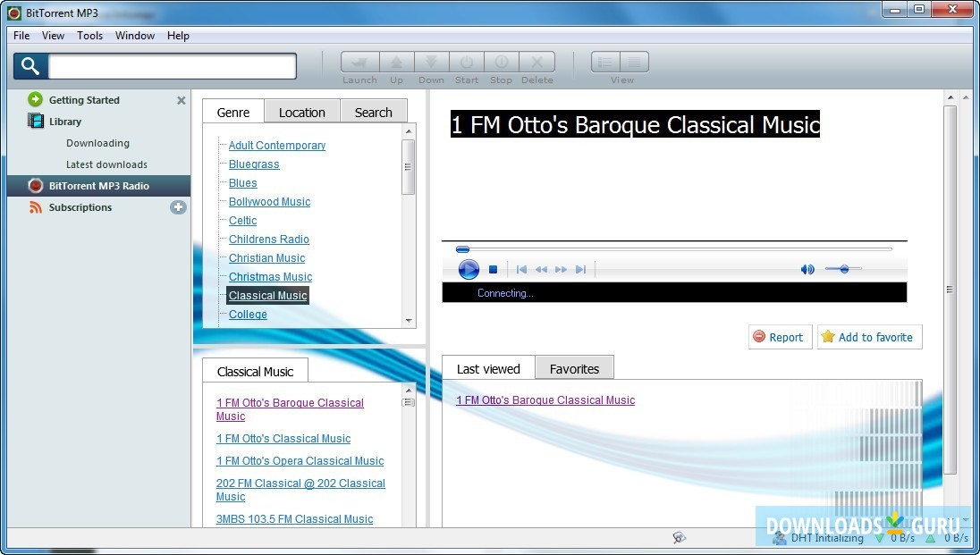
Task: Click the Down toolbar arrow
Action: (x=431, y=63)
